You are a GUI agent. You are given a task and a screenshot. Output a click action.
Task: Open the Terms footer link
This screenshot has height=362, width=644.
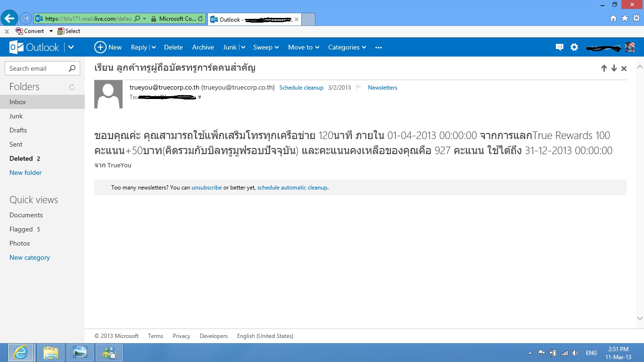pos(156,336)
